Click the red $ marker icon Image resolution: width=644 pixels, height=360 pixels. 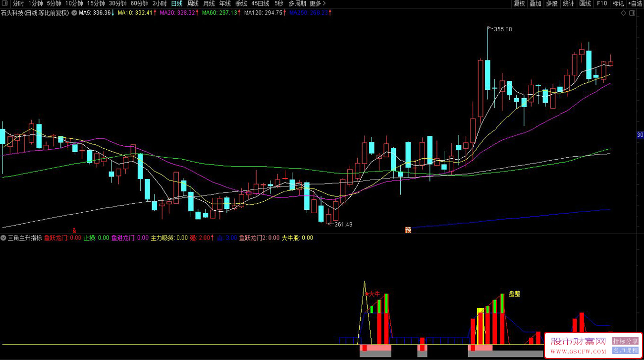click(x=74, y=231)
